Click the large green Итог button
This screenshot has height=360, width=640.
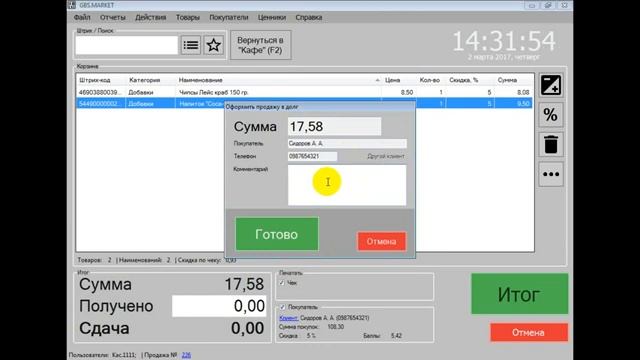519,294
